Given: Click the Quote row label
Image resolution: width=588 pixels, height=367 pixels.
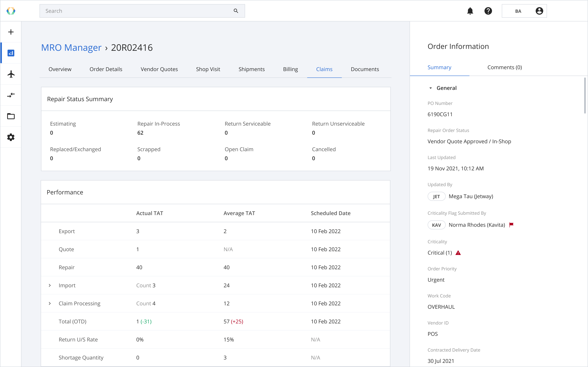Looking at the screenshot, I should (66, 249).
